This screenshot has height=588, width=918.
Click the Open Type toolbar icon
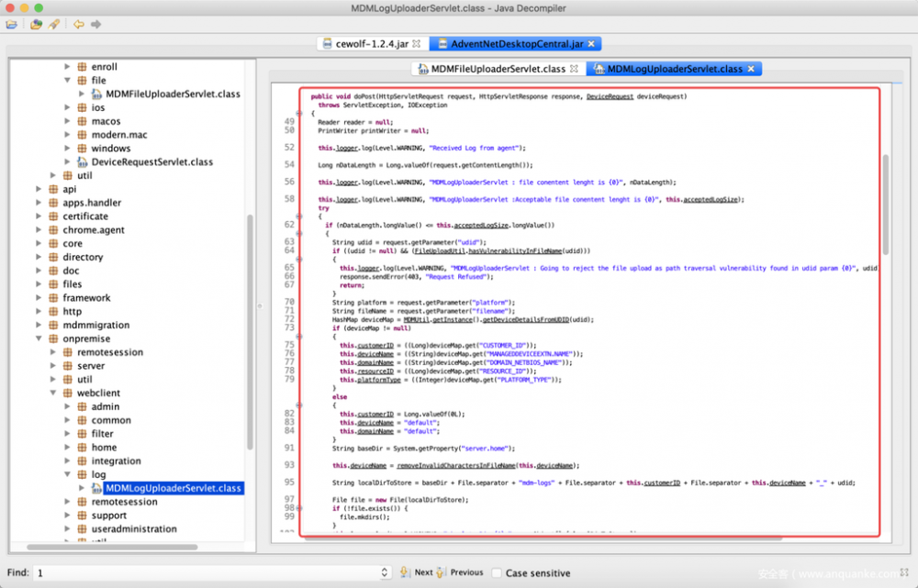click(36, 25)
